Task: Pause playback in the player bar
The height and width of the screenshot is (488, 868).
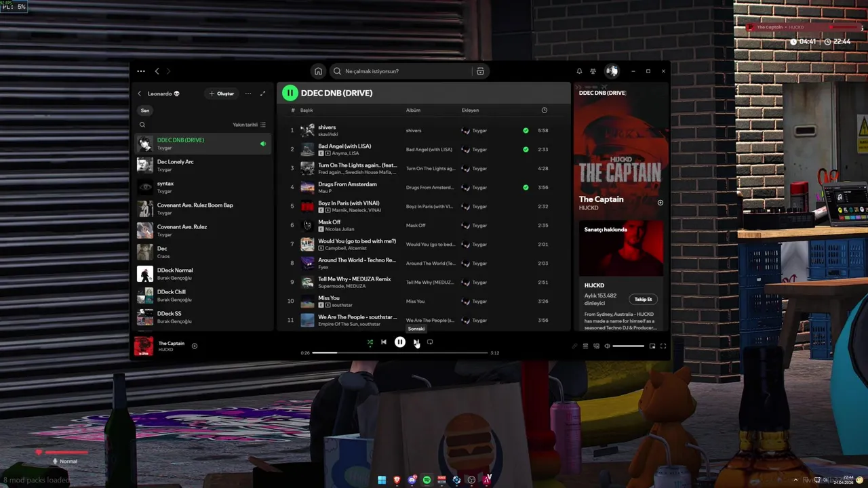Action: click(x=400, y=342)
